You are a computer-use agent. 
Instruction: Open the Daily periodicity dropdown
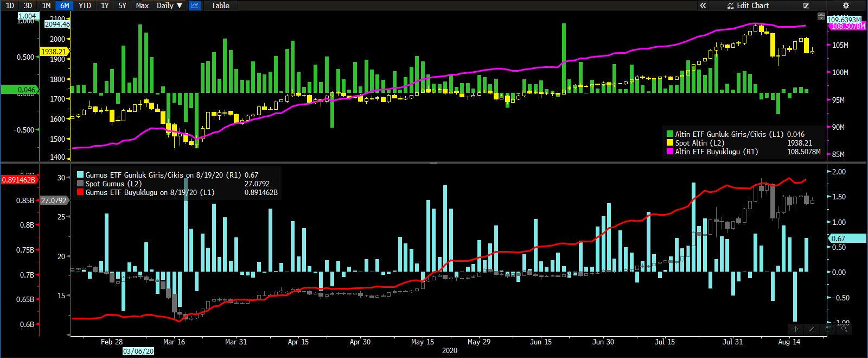tap(169, 5)
